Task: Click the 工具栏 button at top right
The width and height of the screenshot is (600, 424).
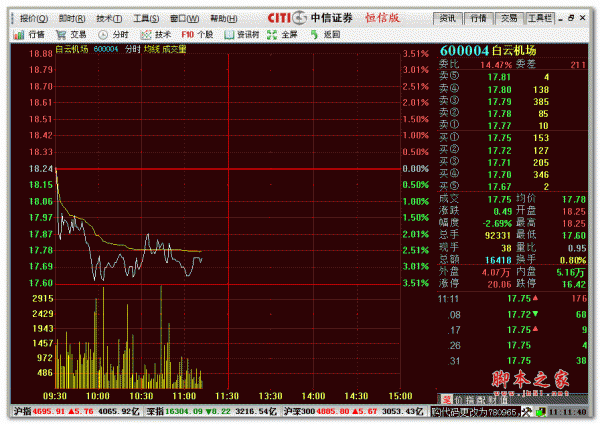Action: [540, 18]
